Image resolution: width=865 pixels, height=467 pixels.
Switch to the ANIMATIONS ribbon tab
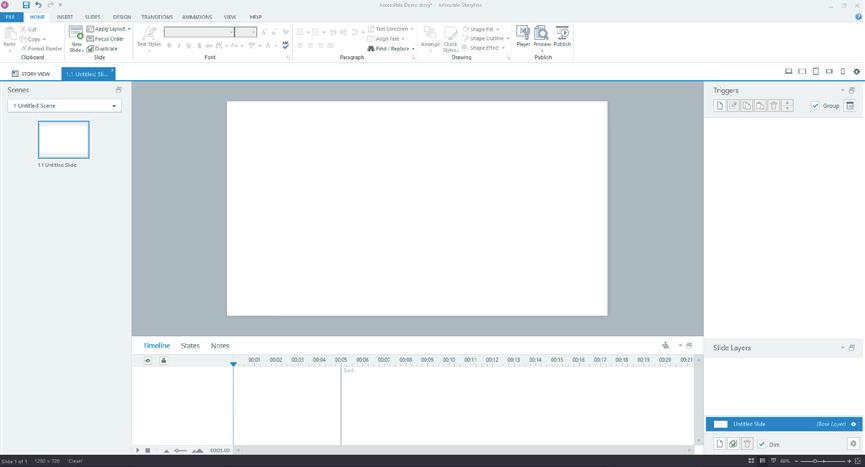coord(197,17)
